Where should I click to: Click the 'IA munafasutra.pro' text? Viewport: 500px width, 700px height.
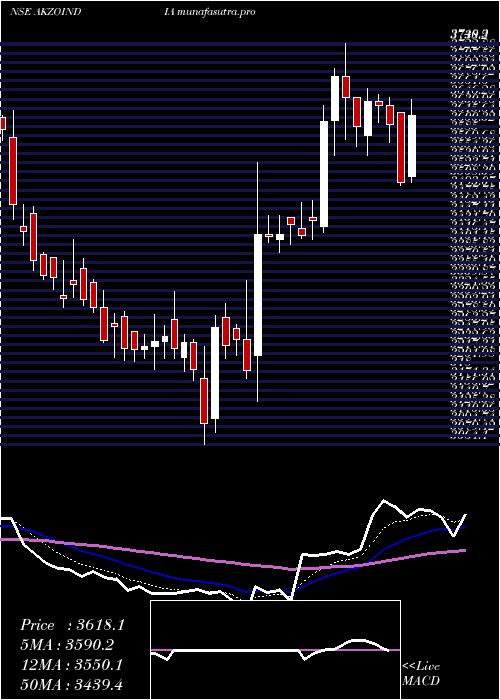(209, 12)
